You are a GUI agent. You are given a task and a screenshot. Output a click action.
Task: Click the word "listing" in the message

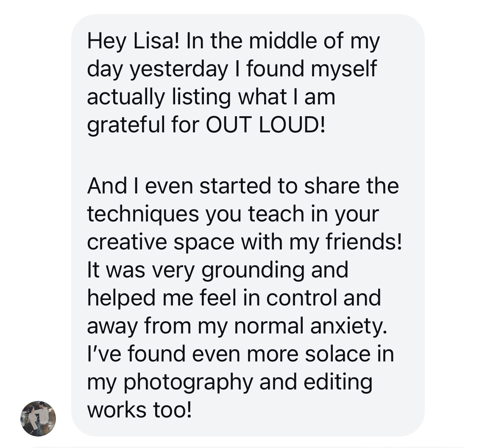(202, 97)
